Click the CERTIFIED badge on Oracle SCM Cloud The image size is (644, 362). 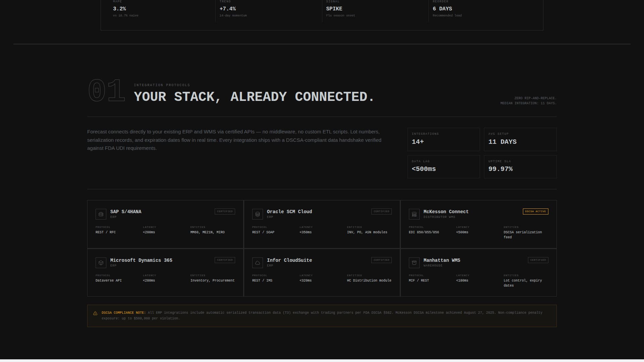click(x=381, y=212)
